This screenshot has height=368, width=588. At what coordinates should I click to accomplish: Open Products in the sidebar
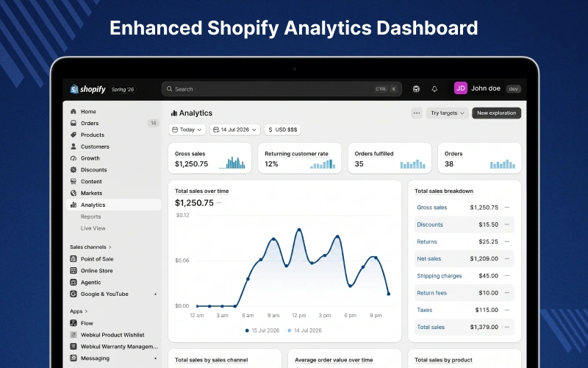point(114,135)
